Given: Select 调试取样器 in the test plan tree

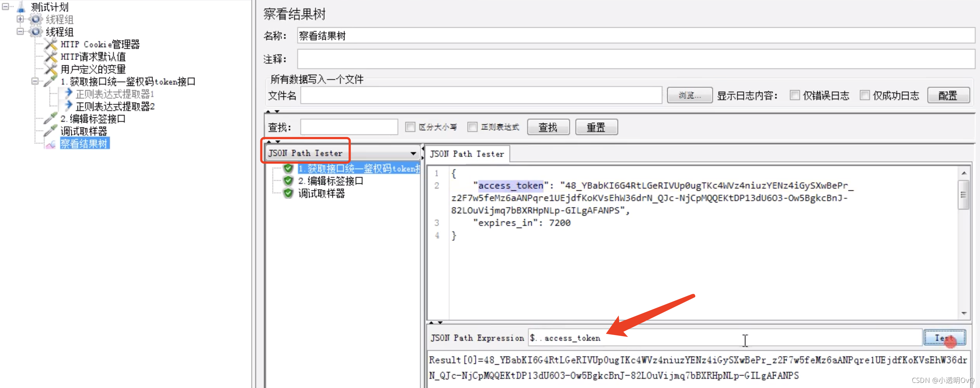Looking at the screenshot, I should pos(84,132).
